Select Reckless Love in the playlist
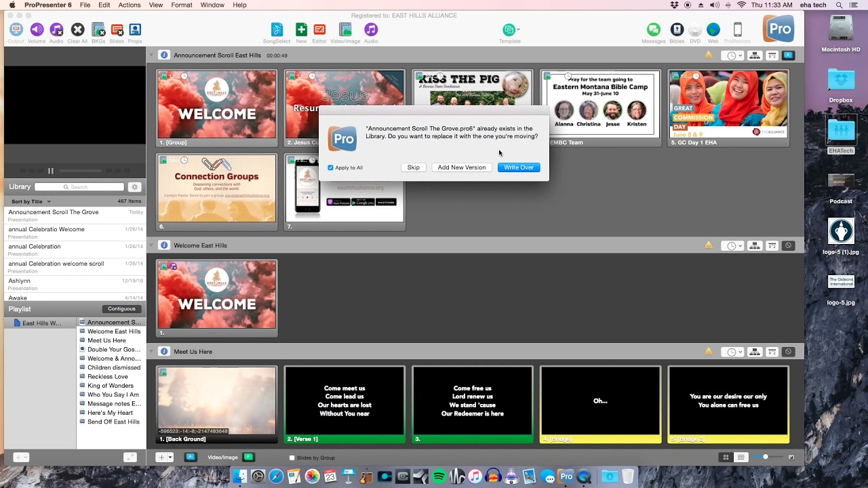 [107, 376]
